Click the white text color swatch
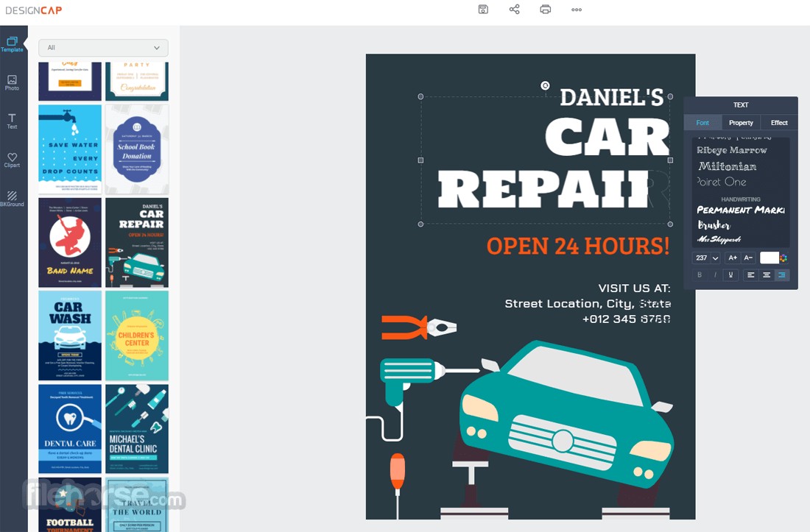The height and width of the screenshot is (532, 810). click(x=769, y=258)
